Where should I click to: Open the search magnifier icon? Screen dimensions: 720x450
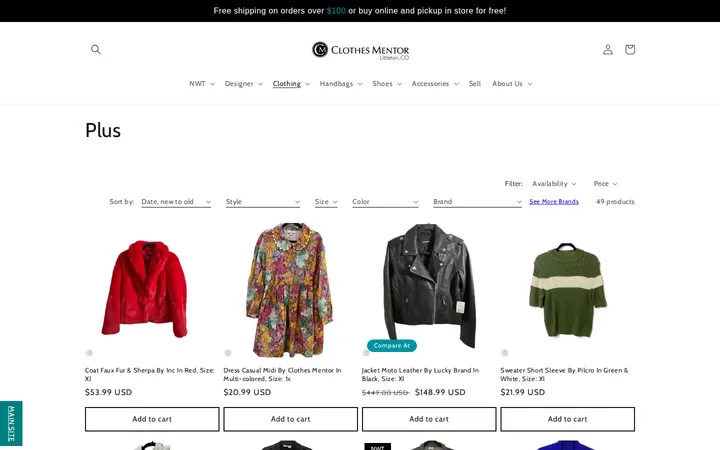96,49
